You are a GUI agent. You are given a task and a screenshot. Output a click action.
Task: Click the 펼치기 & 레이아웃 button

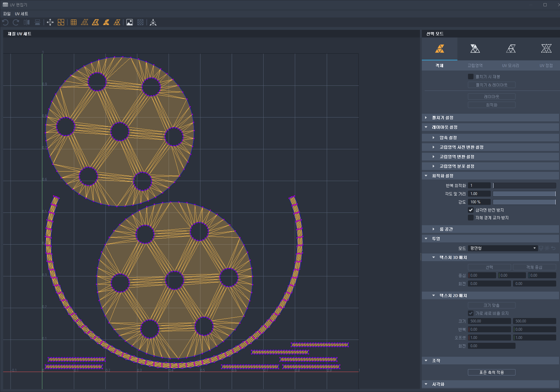[x=492, y=85]
